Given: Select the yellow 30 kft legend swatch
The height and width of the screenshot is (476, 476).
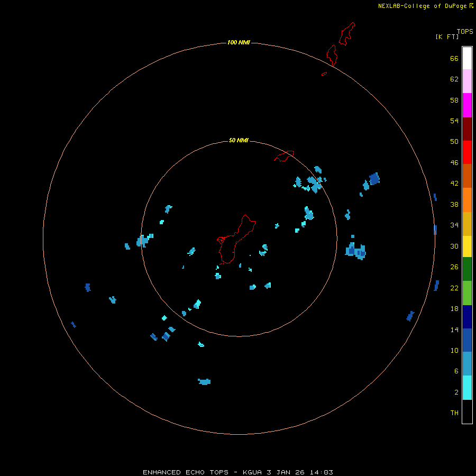Looking at the screenshot, I should (x=467, y=246).
